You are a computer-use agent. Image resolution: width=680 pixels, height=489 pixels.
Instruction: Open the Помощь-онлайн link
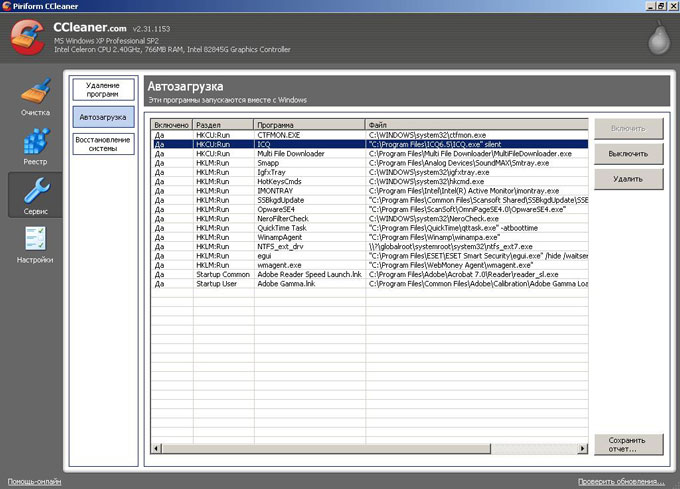[35, 482]
